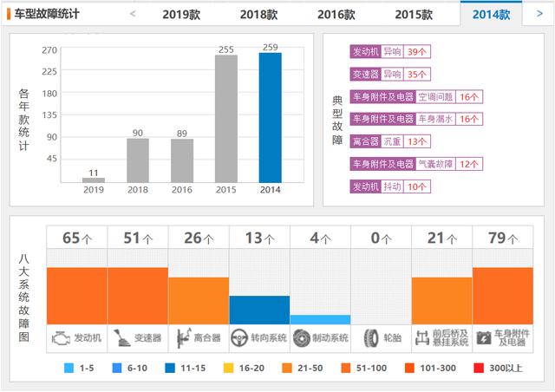Switch to the 2019款 tab
The height and width of the screenshot is (392, 555).
coord(181,15)
